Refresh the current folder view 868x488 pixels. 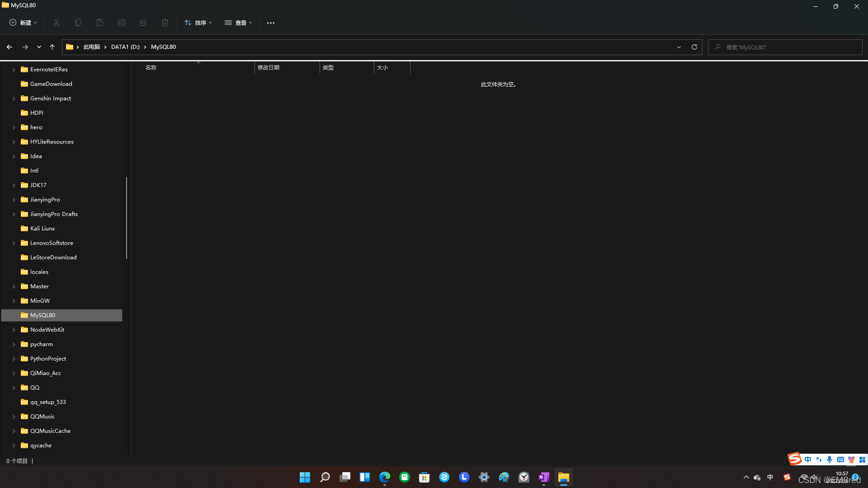pos(694,47)
